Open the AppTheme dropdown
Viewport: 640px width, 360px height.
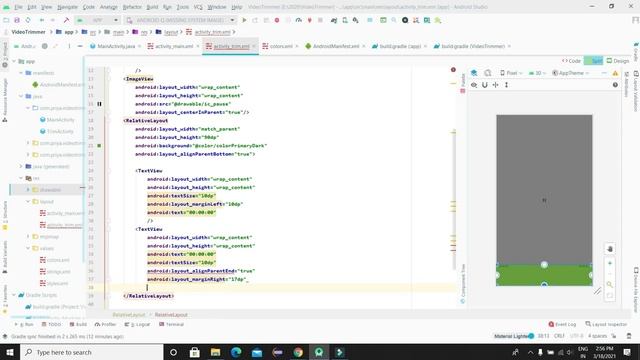pyautogui.click(x=571, y=73)
